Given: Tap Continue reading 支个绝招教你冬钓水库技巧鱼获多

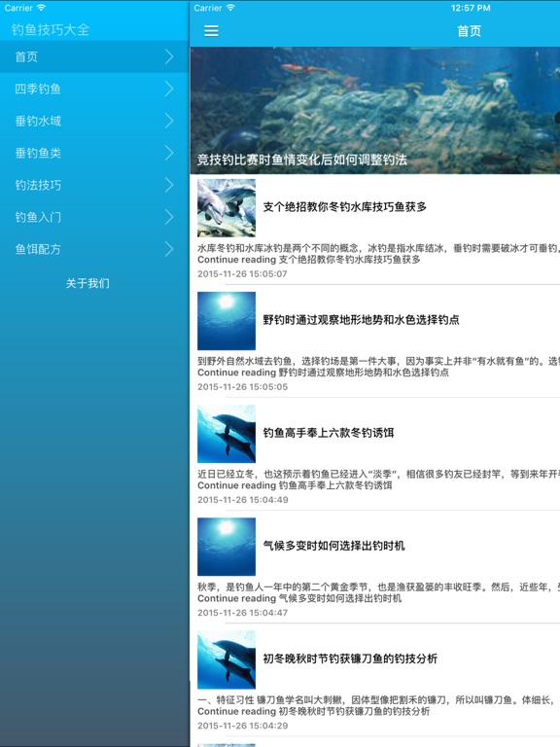Looking at the screenshot, I should pyautogui.click(x=309, y=260).
